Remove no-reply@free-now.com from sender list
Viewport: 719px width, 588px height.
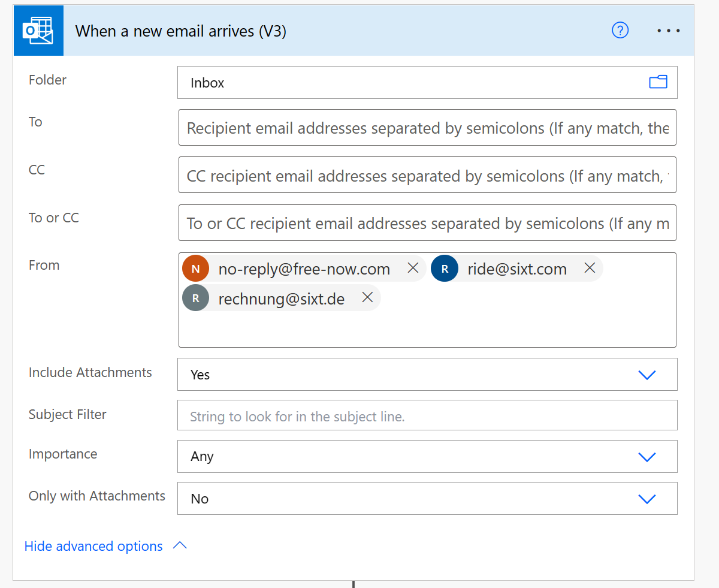coord(413,268)
